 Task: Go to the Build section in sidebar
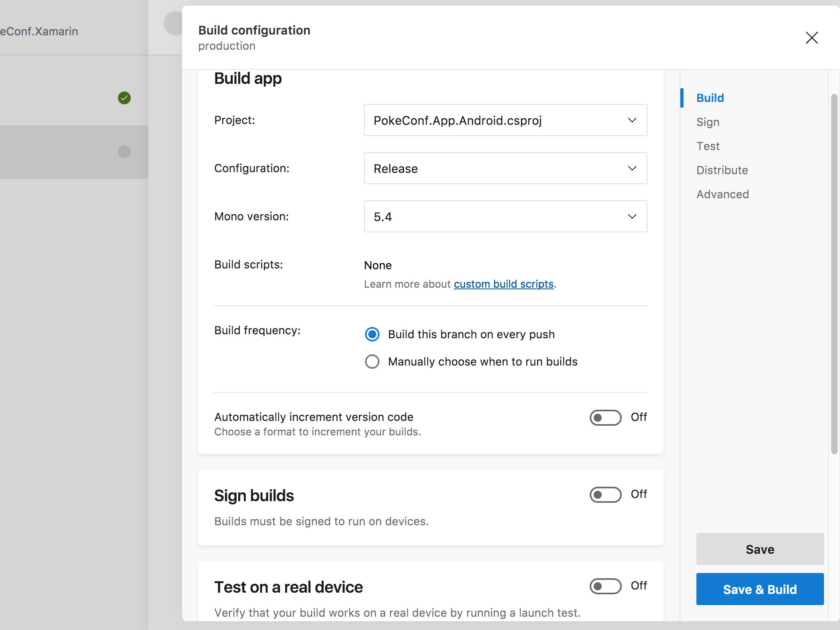tap(710, 98)
